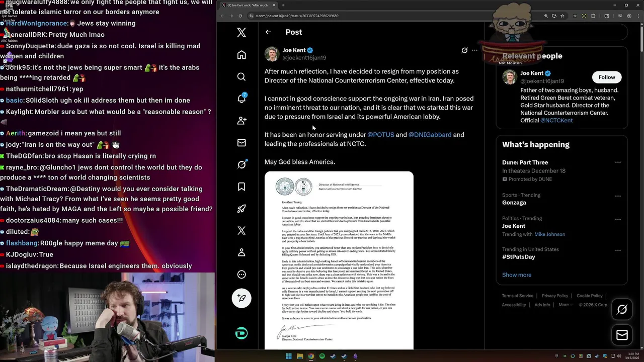Click the X logo in the sidebar

pyautogui.click(x=242, y=33)
